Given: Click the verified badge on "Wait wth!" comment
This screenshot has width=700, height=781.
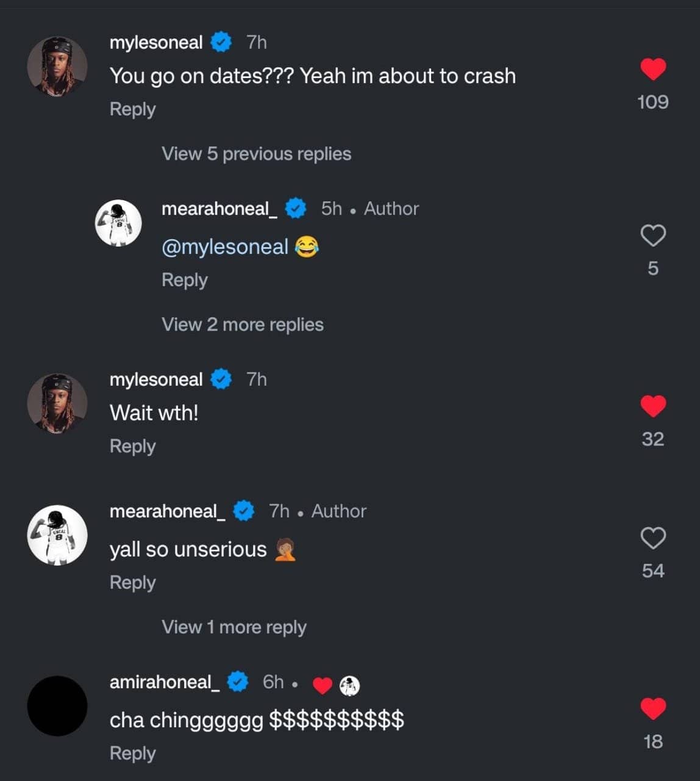Looking at the screenshot, I should (x=221, y=379).
